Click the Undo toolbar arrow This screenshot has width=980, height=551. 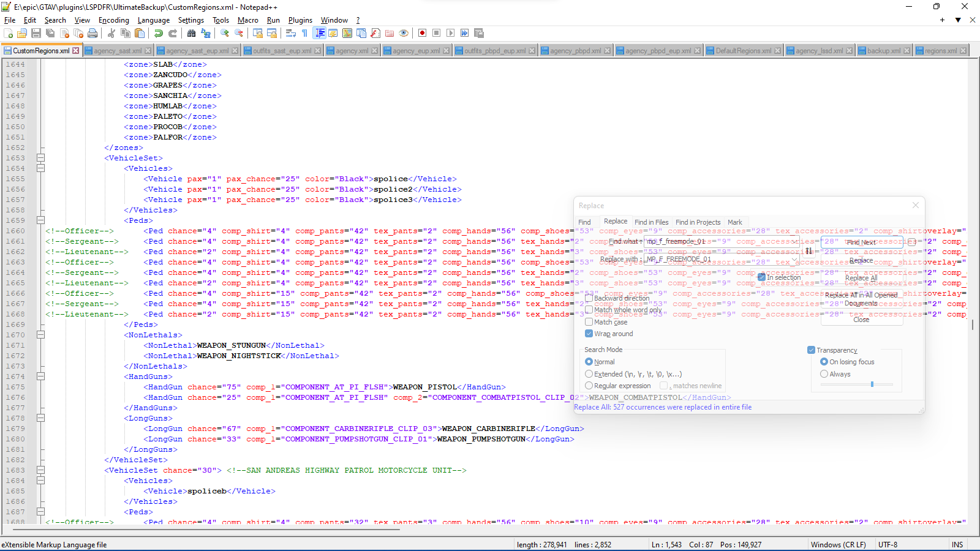pos(159,33)
